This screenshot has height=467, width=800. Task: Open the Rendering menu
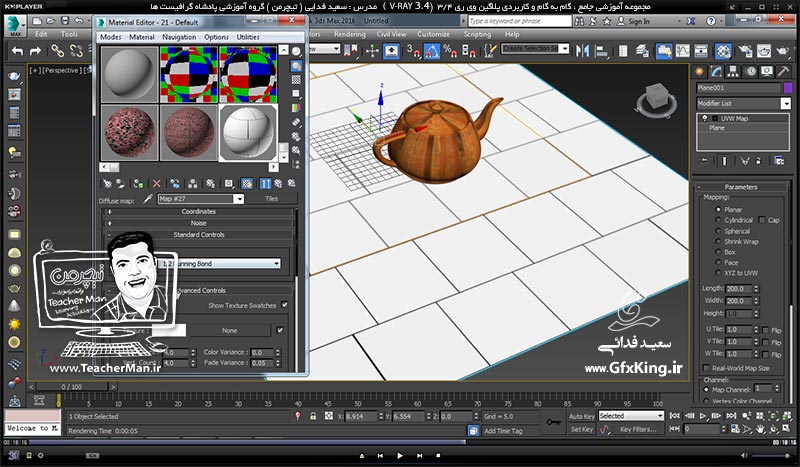(350, 34)
